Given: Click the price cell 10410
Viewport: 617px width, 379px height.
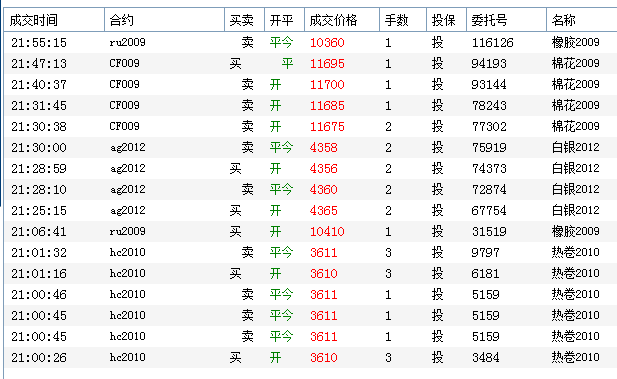Looking at the screenshot, I should 327,231.
